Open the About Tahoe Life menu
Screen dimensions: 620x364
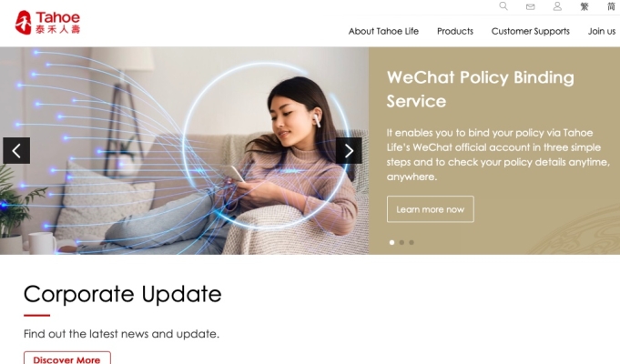383,31
